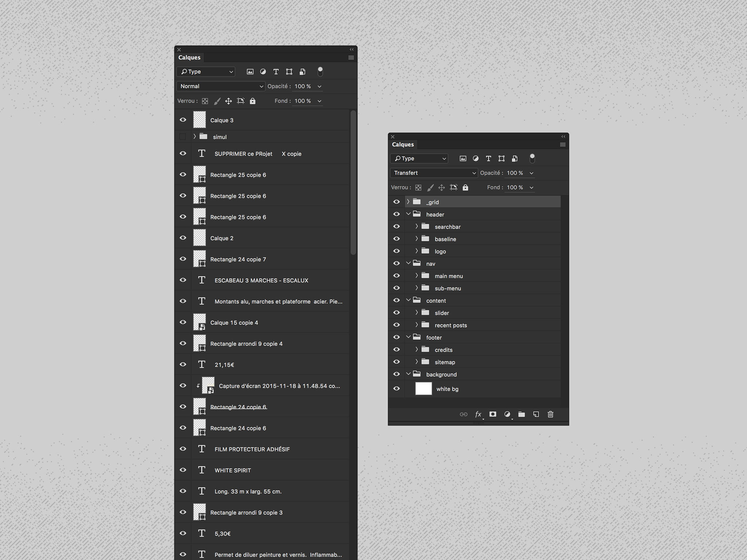Viewport: 747px width, 560px height.
Task: Add a layer mask via bottom icon
Action: coord(493,414)
